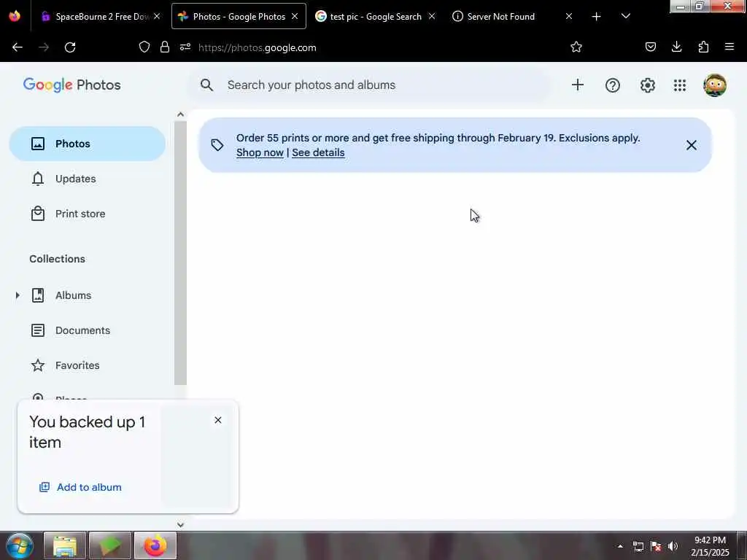Screen dimensions: 747x560
Task: Open File Explorer from the taskbar
Action: 65,545
